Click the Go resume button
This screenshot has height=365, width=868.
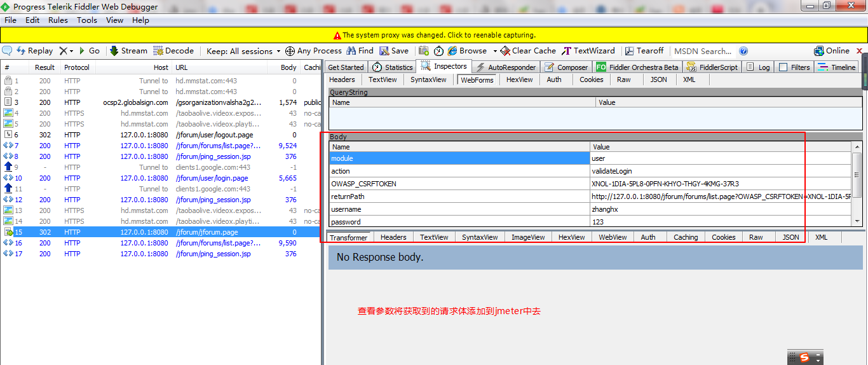[x=90, y=51]
